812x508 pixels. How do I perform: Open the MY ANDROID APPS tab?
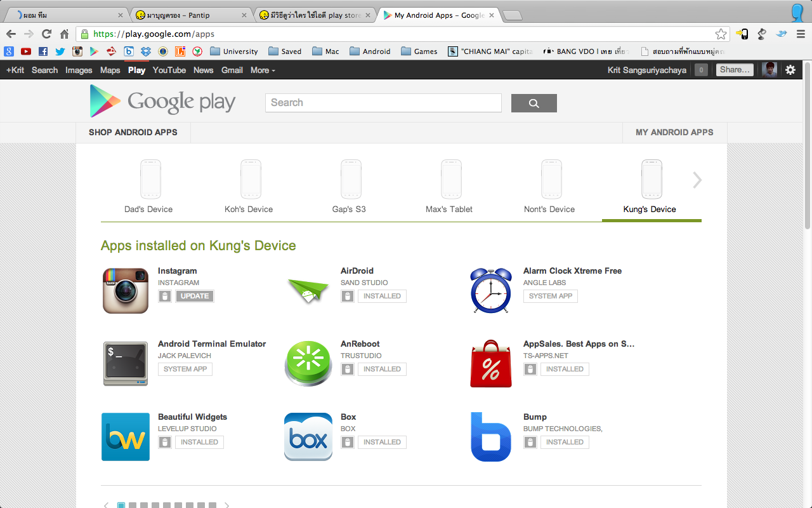point(674,132)
